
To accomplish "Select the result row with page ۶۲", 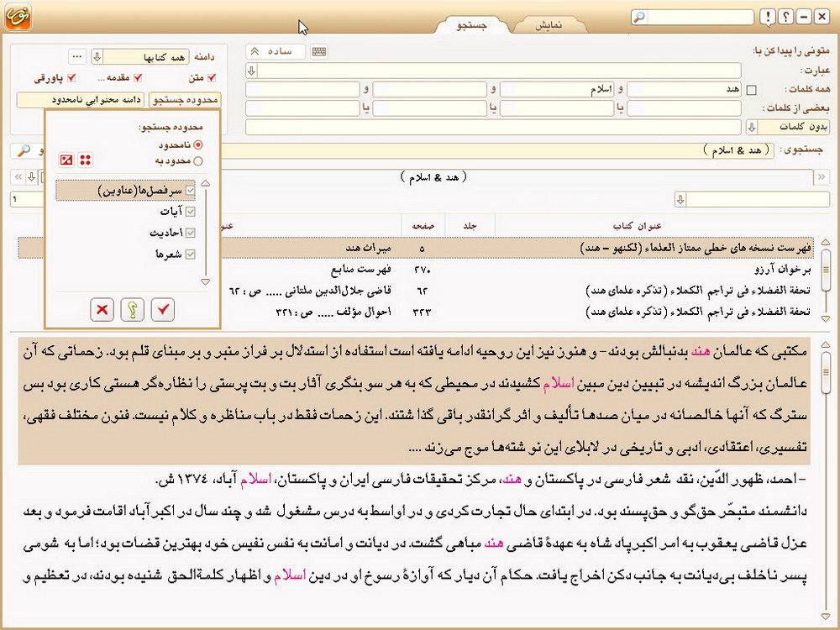I will pos(416,291).
